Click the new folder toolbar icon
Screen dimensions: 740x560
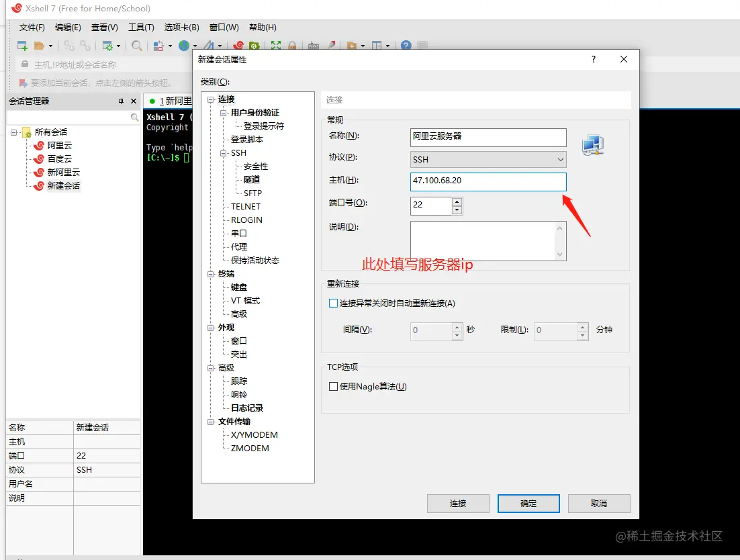point(352,46)
